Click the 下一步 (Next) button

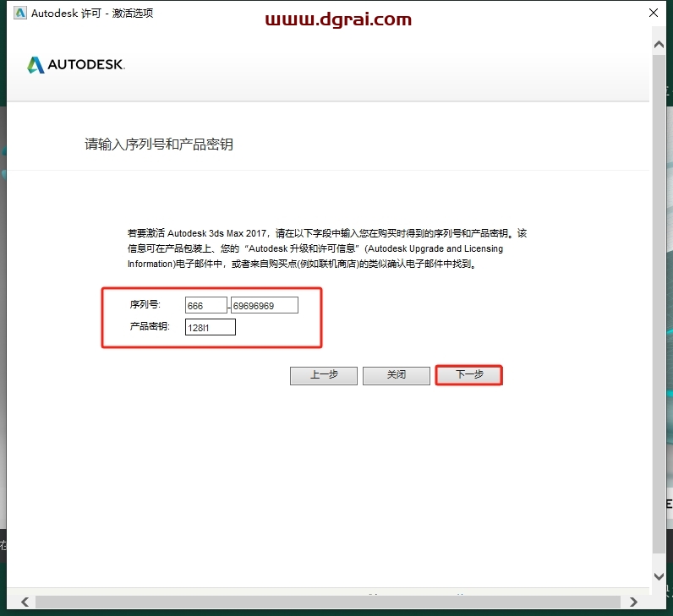(468, 375)
